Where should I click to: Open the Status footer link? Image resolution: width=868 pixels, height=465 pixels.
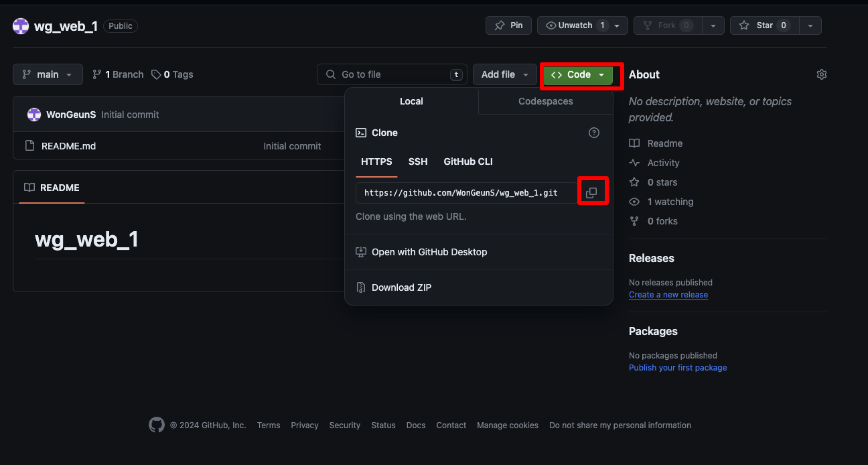383,425
